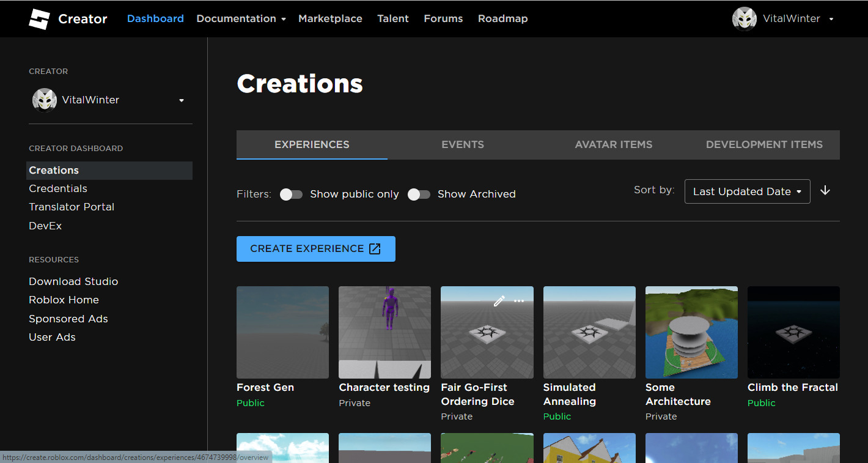Switch to the Development Items tab
The image size is (868, 463).
[764, 145]
